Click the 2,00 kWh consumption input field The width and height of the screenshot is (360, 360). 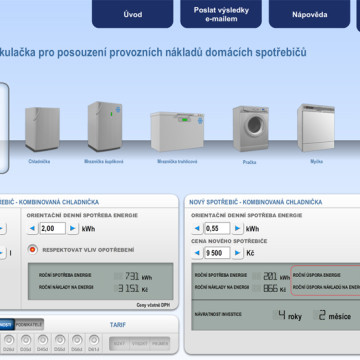pyautogui.click(x=53, y=229)
